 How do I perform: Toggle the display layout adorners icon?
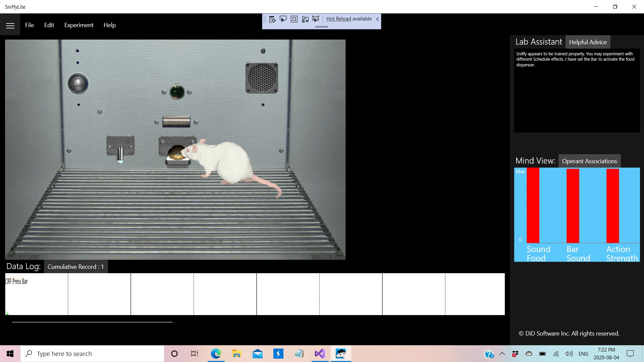(x=294, y=19)
